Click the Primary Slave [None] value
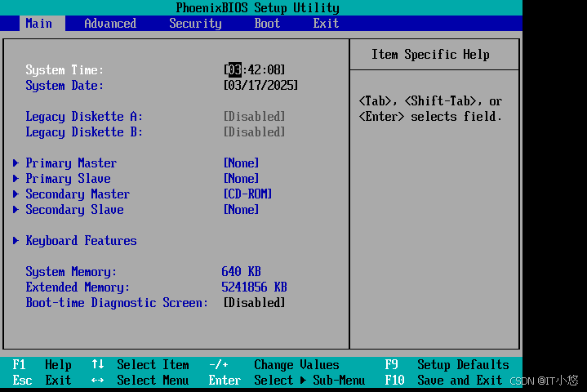This screenshot has height=392, width=587. (241, 178)
